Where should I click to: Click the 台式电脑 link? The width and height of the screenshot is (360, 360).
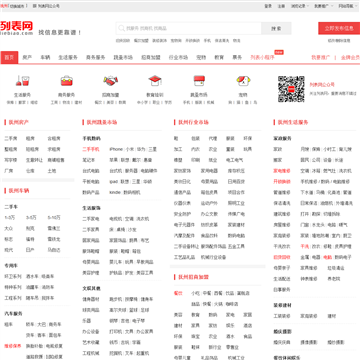pos(91,171)
